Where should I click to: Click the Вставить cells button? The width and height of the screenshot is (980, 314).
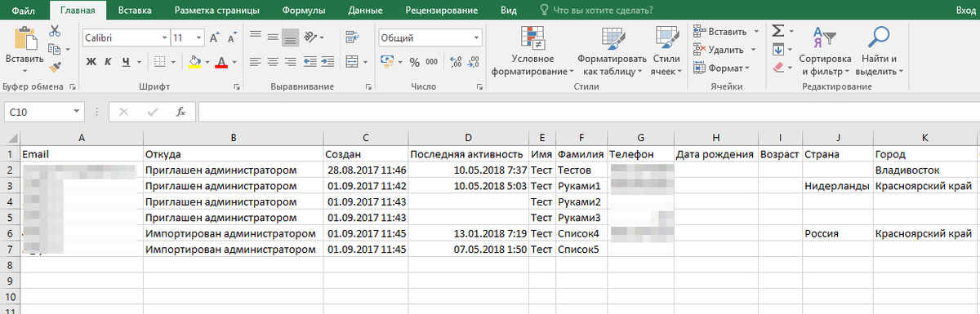(x=720, y=31)
